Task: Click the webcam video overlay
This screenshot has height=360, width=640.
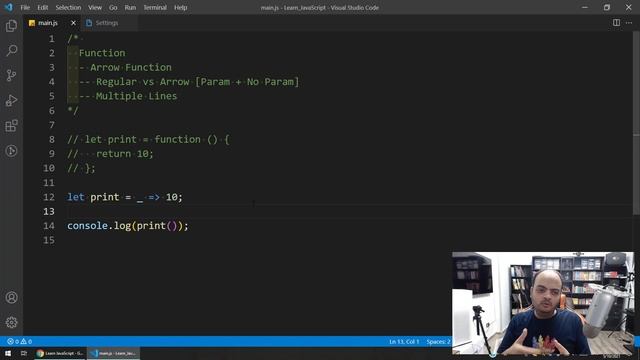Action: (543, 303)
